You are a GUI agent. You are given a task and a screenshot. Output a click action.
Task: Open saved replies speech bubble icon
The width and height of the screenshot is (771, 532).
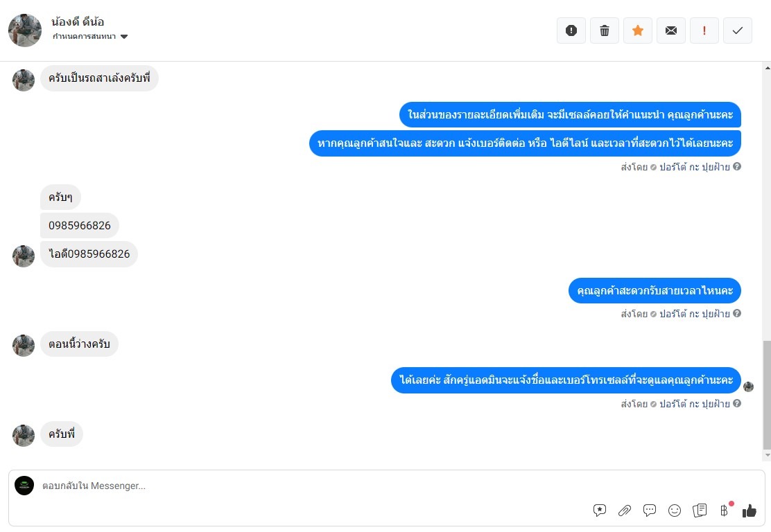pyautogui.click(x=650, y=511)
